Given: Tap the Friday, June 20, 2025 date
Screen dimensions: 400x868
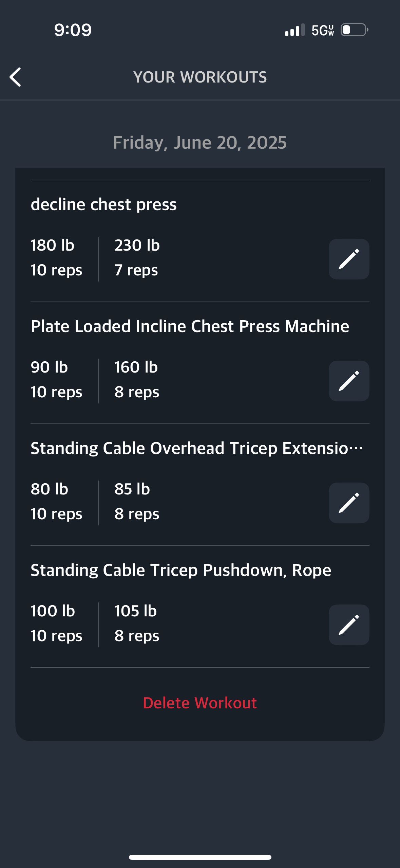Looking at the screenshot, I should 200,142.
